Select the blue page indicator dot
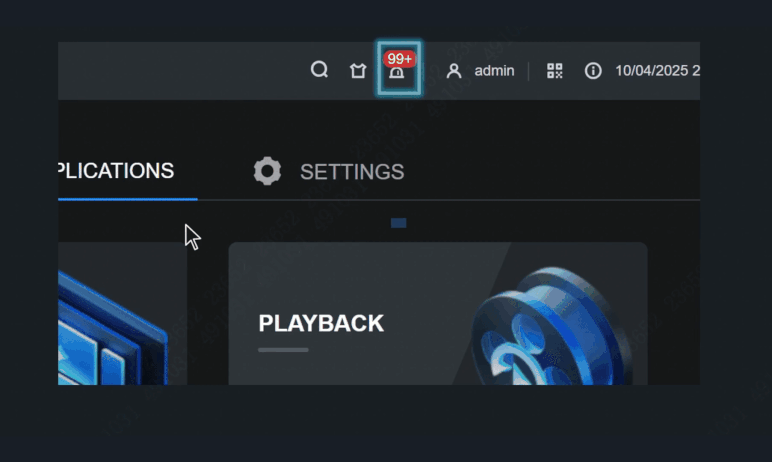This screenshot has height=462, width=772. pos(398,223)
